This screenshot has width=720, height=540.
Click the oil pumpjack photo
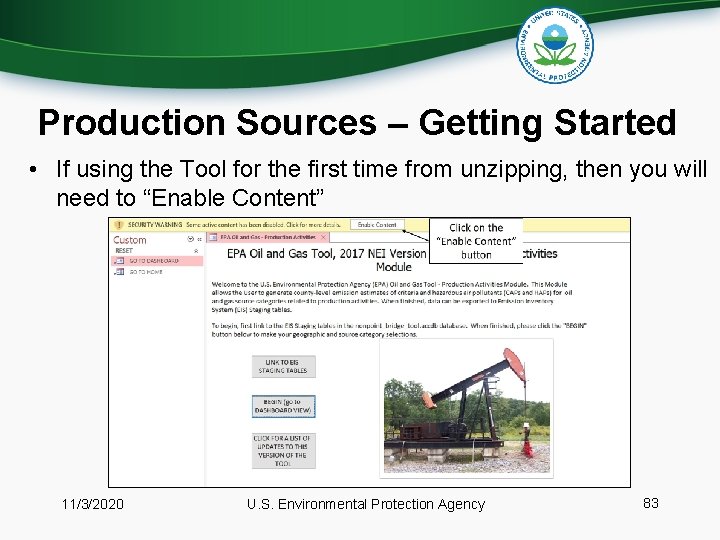(467, 409)
